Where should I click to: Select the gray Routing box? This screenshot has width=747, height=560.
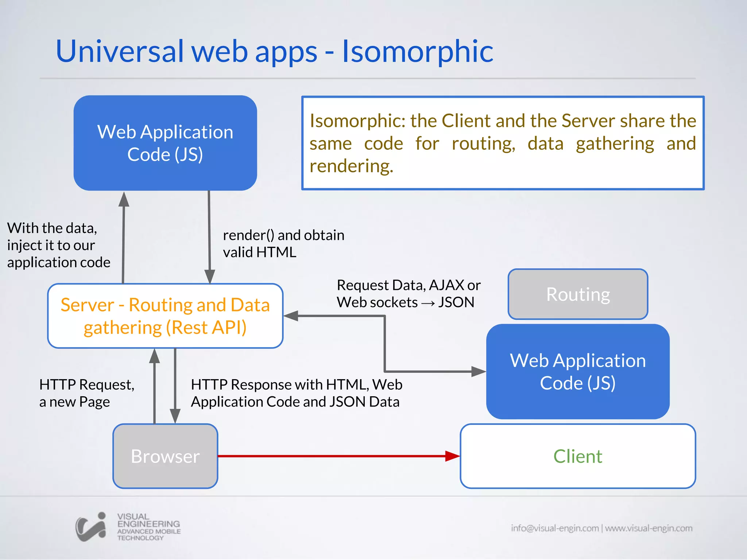click(578, 294)
